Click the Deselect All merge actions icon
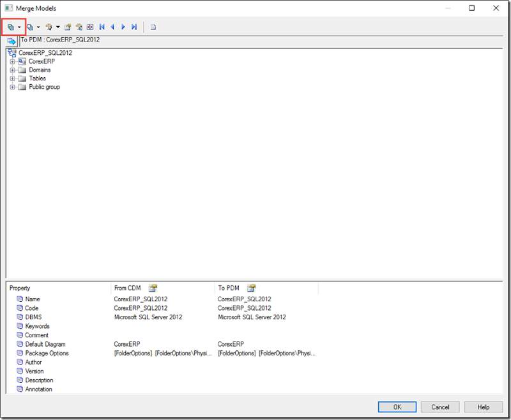This screenshot has width=511, height=420. 30,27
